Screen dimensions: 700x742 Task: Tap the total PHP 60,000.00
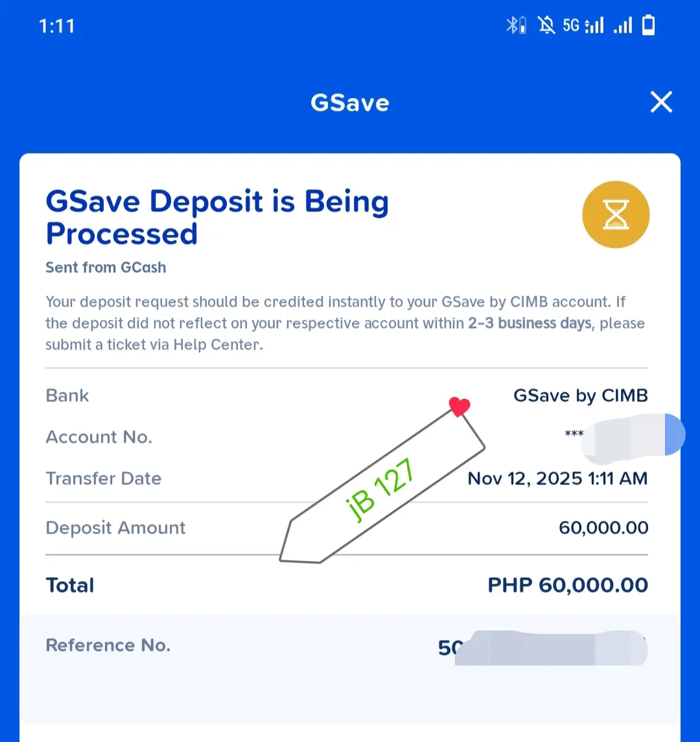click(x=568, y=586)
